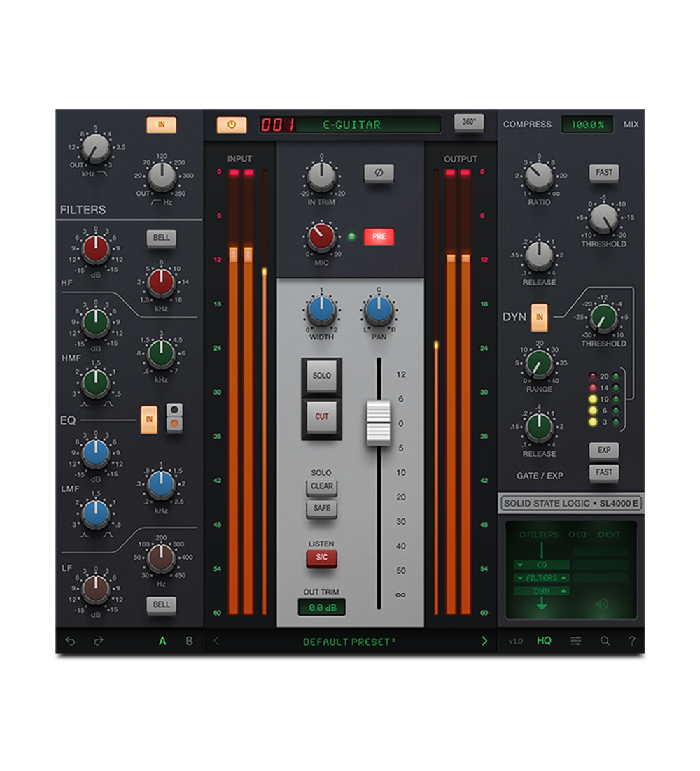This screenshot has height=771, width=700.
Task: Engage the DYN IN toggle
Action: (x=539, y=316)
